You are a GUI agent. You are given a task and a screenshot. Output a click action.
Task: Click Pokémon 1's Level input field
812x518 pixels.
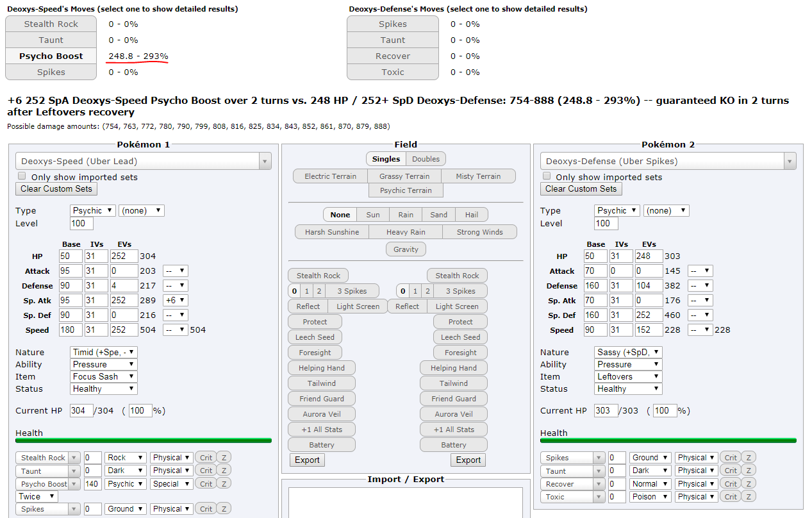point(81,223)
